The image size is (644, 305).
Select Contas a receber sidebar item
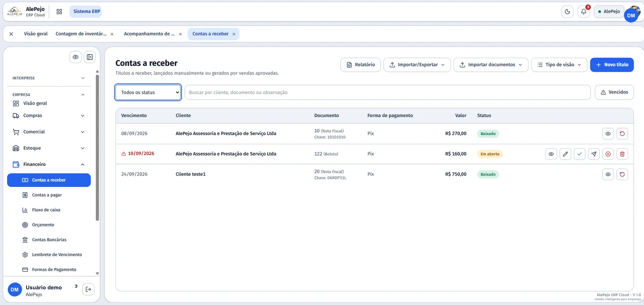click(x=49, y=180)
